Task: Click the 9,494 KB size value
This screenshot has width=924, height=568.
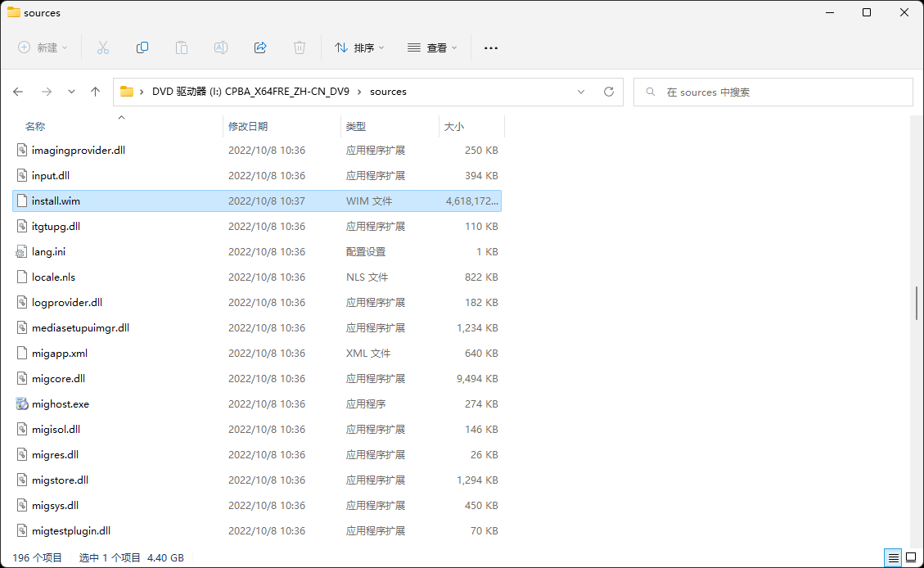Action: click(x=477, y=378)
